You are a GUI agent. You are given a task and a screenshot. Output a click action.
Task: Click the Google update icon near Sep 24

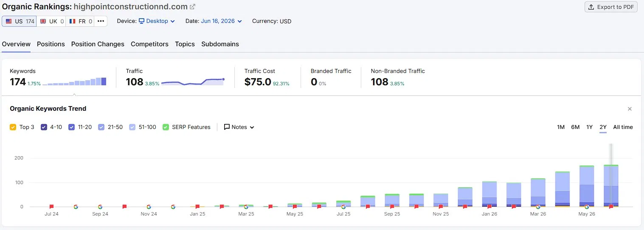100,207
